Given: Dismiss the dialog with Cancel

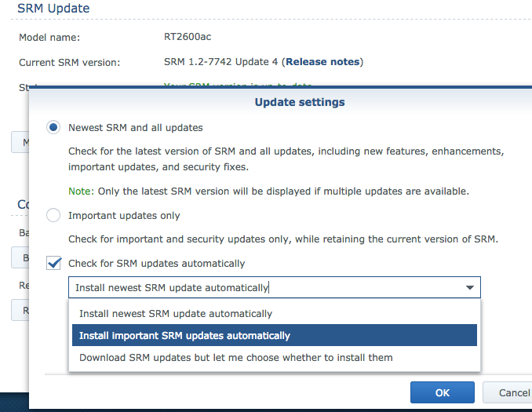Looking at the screenshot, I should (x=508, y=392).
